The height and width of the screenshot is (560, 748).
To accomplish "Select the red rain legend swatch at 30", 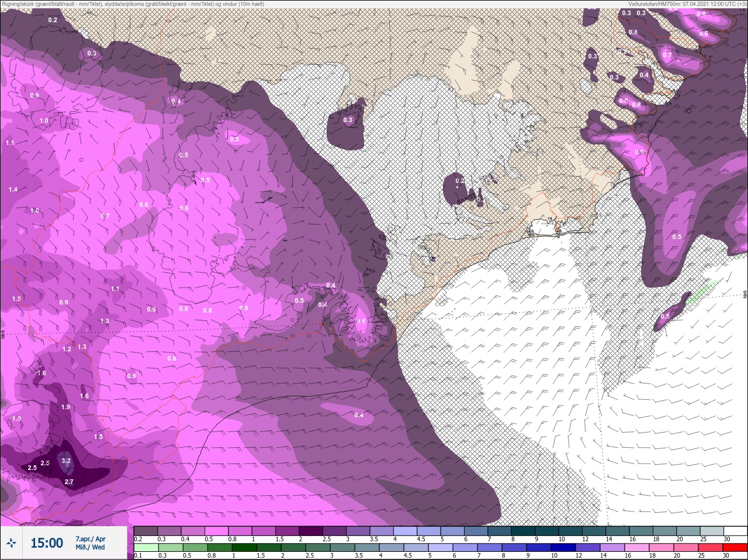I will (735, 548).
